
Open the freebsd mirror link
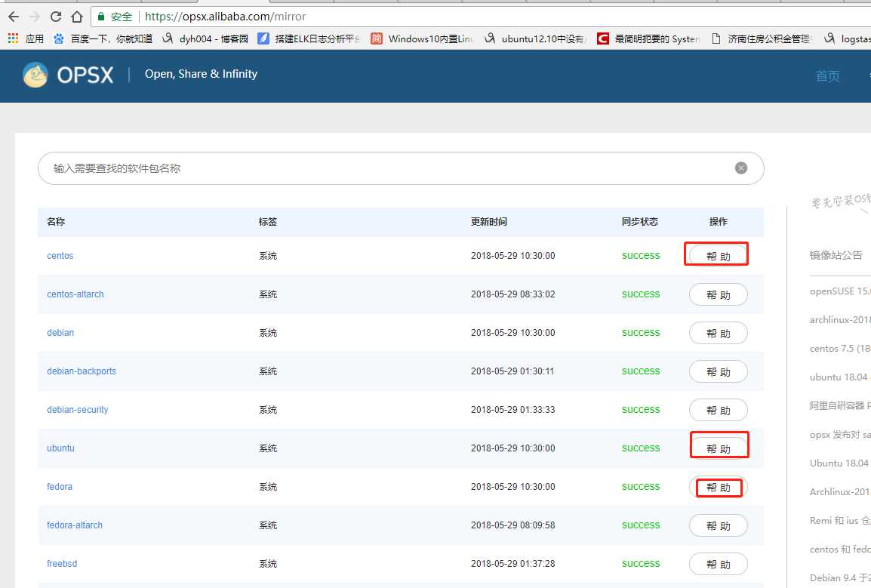click(x=62, y=564)
